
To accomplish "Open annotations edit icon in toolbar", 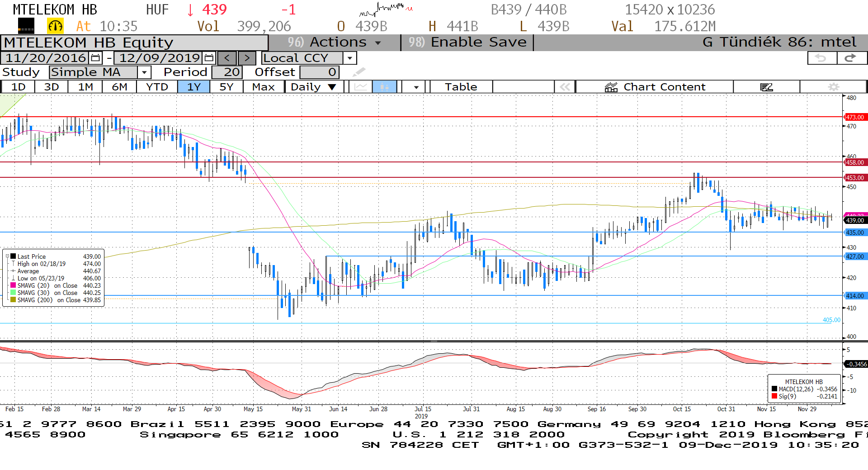I will coord(767,87).
